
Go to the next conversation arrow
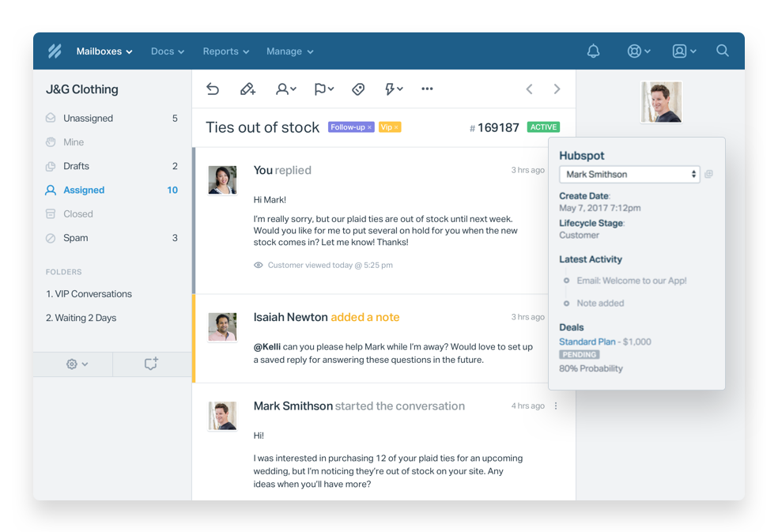(x=557, y=89)
